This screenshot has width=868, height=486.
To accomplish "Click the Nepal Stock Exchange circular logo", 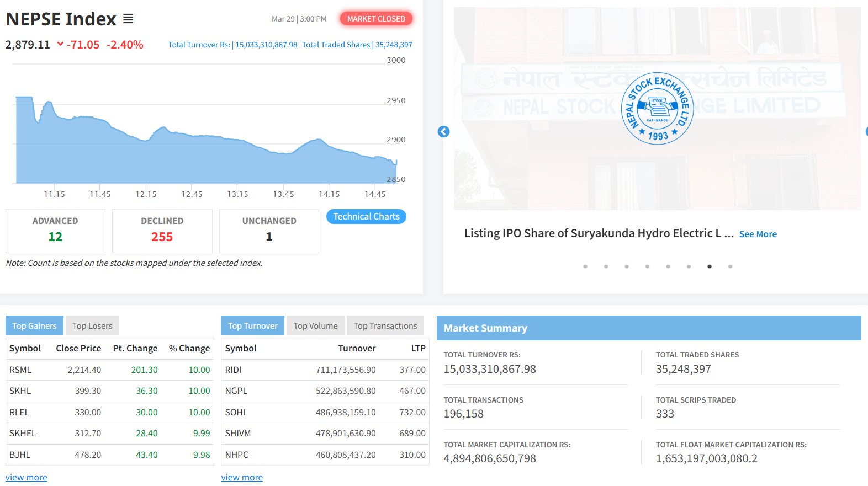I will pyautogui.click(x=657, y=109).
